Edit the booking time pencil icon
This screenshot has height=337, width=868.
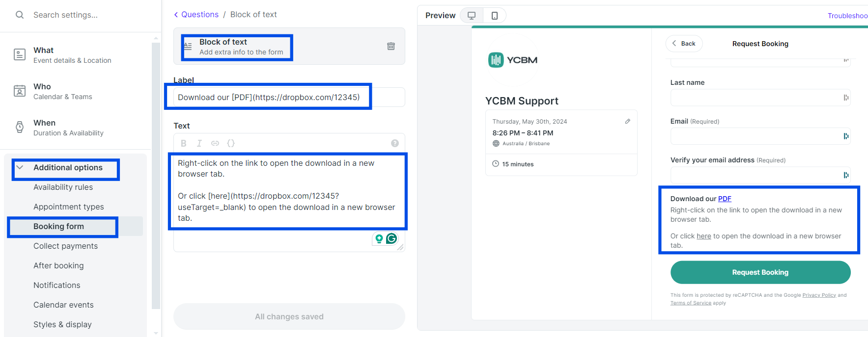pos(627,121)
